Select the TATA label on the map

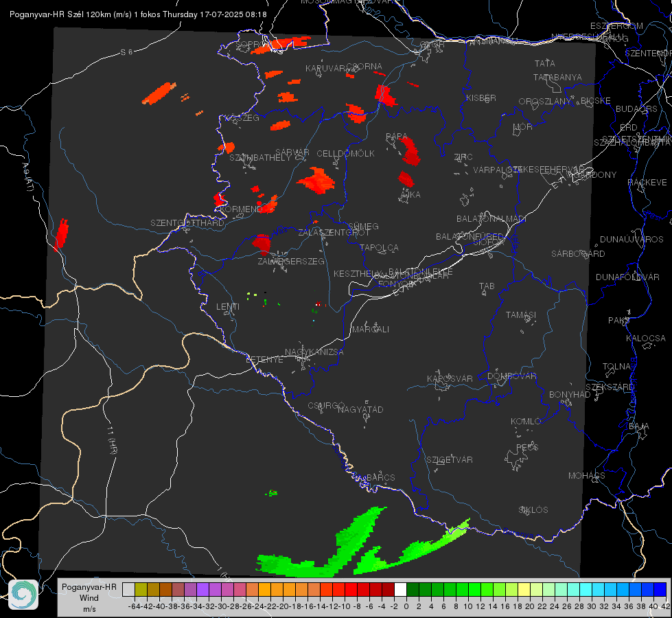click(545, 63)
